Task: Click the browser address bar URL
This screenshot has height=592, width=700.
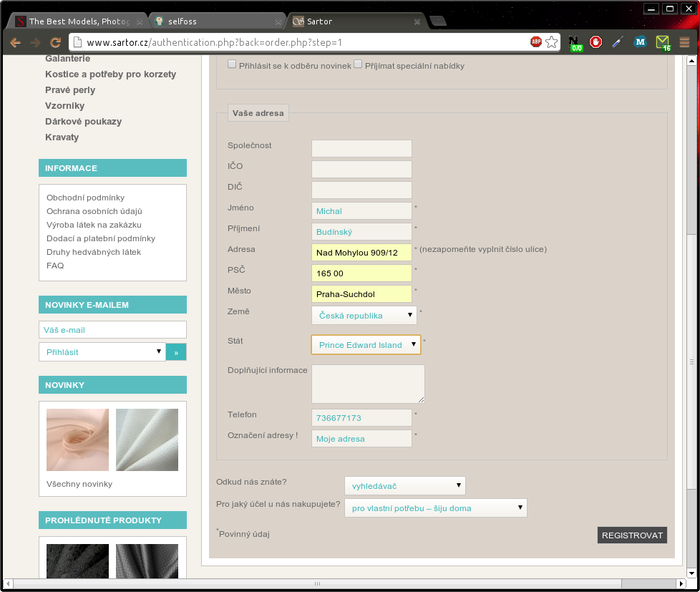Action: (214, 42)
